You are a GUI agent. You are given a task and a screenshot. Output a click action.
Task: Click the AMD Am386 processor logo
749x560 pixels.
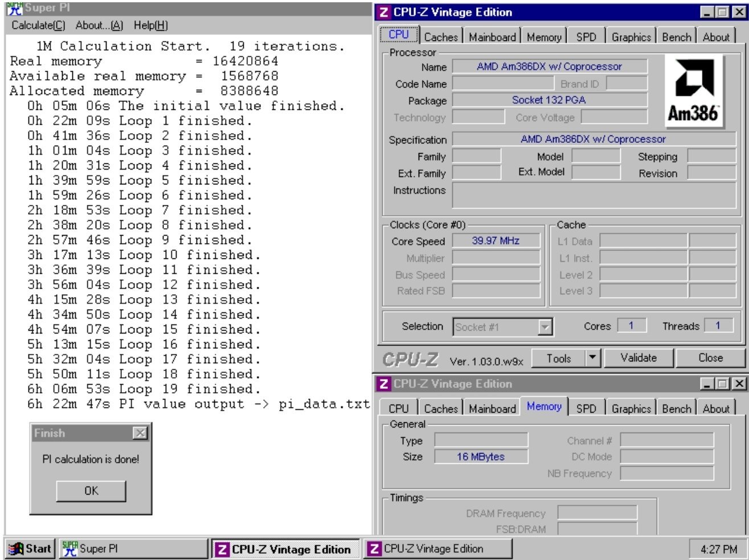click(694, 91)
